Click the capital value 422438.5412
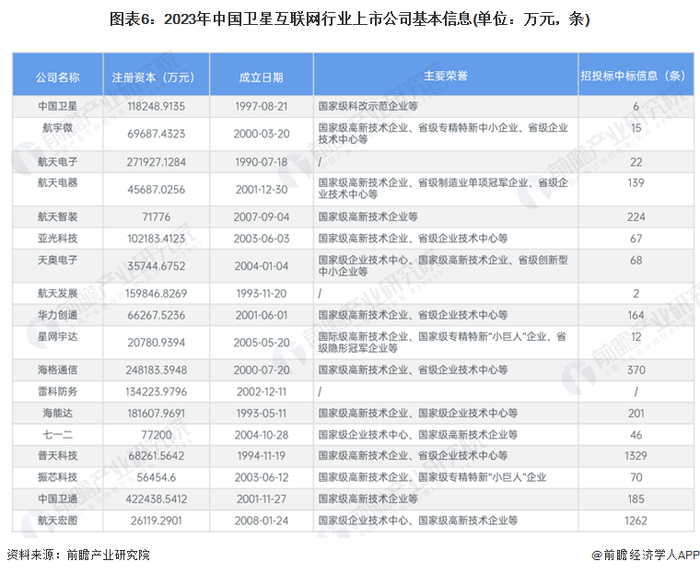This screenshot has height=574, width=700. click(x=156, y=499)
